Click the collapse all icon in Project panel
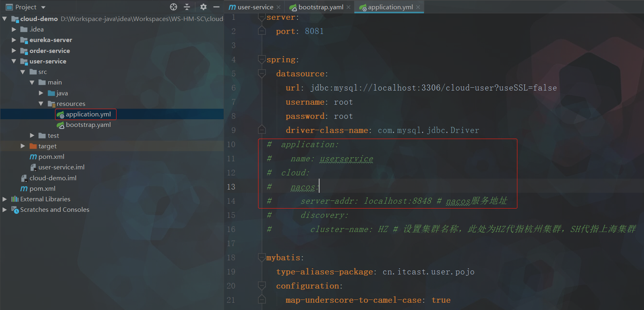 [x=187, y=7]
